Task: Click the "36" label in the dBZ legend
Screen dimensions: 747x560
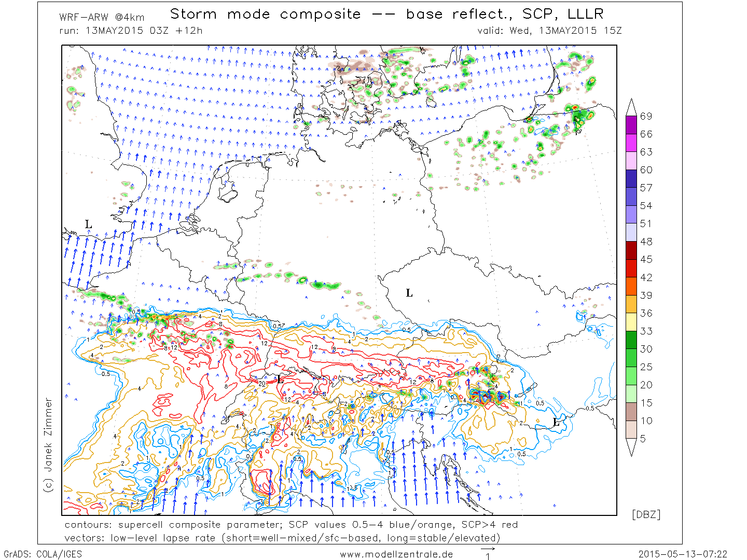Action: pyautogui.click(x=646, y=313)
